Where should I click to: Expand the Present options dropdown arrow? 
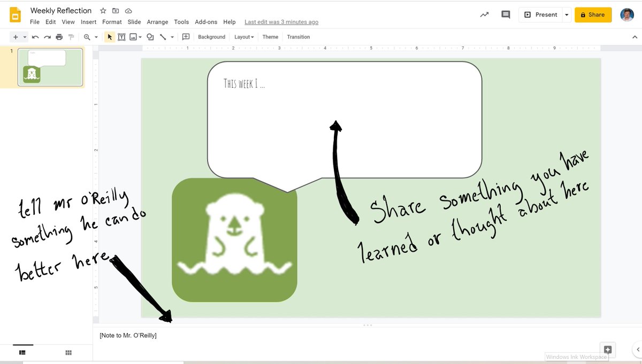point(567,14)
